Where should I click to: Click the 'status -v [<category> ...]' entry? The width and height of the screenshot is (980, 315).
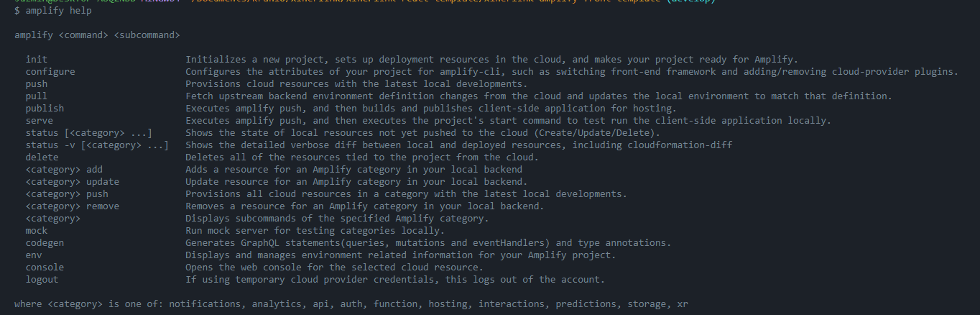pyautogui.click(x=97, y=145)
